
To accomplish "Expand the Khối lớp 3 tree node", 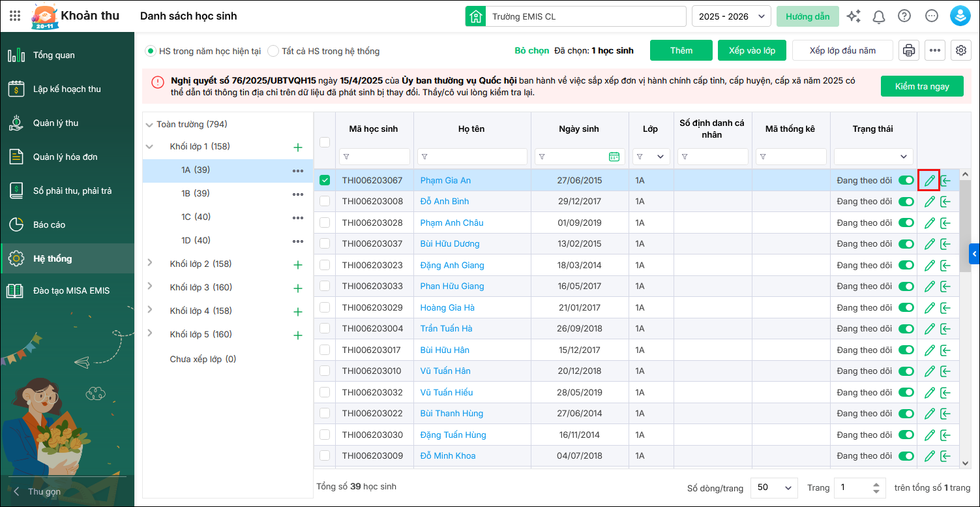I will pos(149,287).
